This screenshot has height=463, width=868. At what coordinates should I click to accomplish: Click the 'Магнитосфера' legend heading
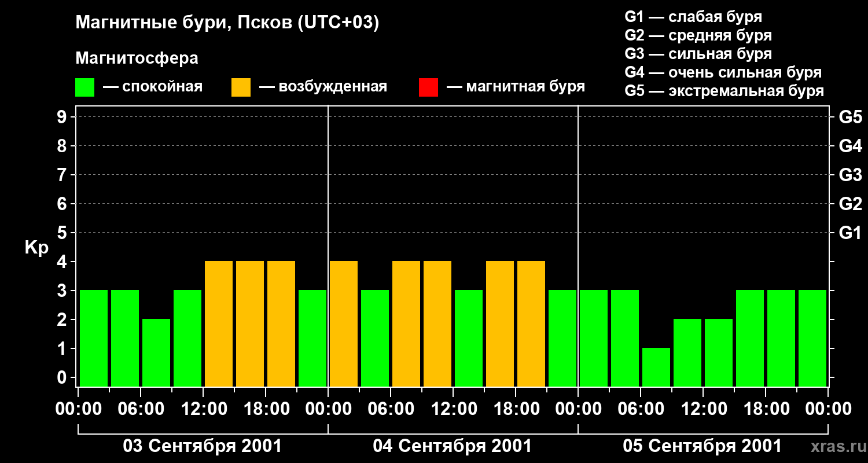[137, 58]
